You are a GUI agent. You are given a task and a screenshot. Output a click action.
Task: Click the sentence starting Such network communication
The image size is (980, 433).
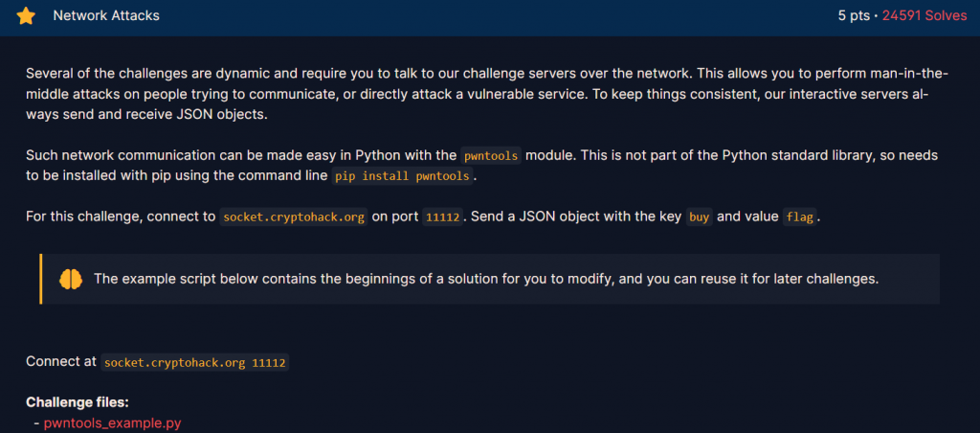click(239, 156)
